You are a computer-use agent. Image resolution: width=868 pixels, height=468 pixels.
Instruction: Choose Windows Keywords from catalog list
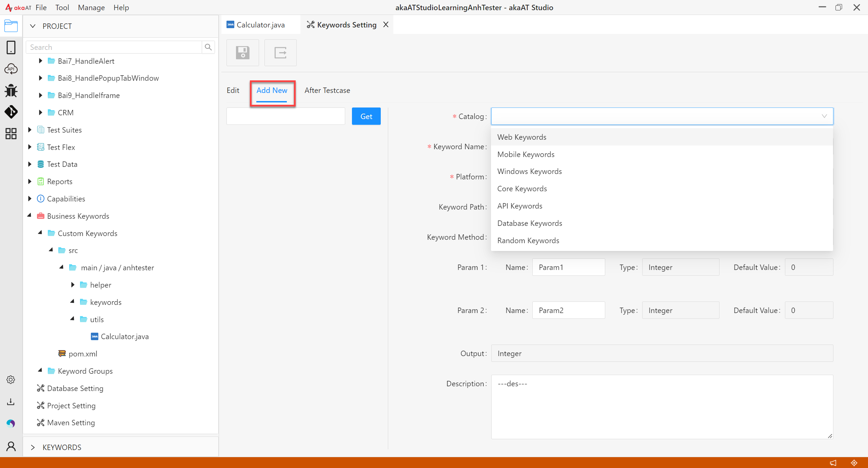[x=662, y=171]
